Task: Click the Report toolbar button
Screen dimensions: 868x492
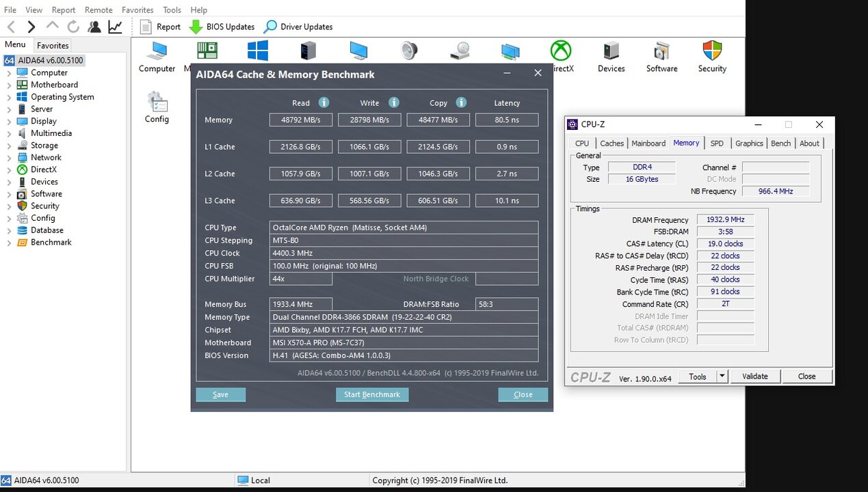Action: click(160, 27)
